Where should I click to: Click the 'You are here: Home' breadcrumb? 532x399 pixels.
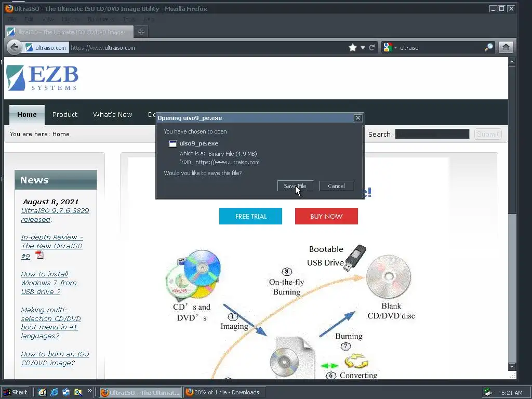click(39, 134)
